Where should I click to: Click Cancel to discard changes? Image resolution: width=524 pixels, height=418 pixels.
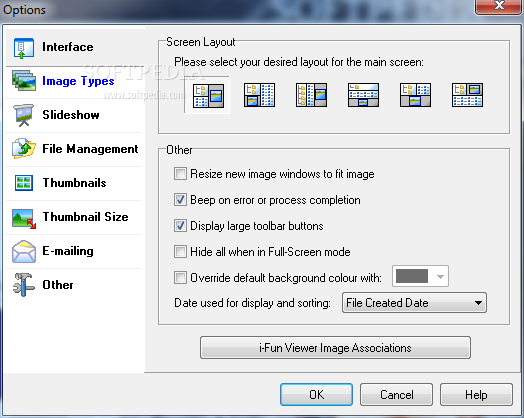point(396,395)
